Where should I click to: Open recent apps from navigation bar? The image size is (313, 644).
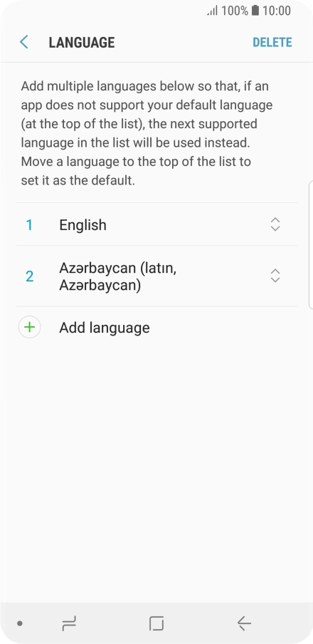tap(69, 623)
